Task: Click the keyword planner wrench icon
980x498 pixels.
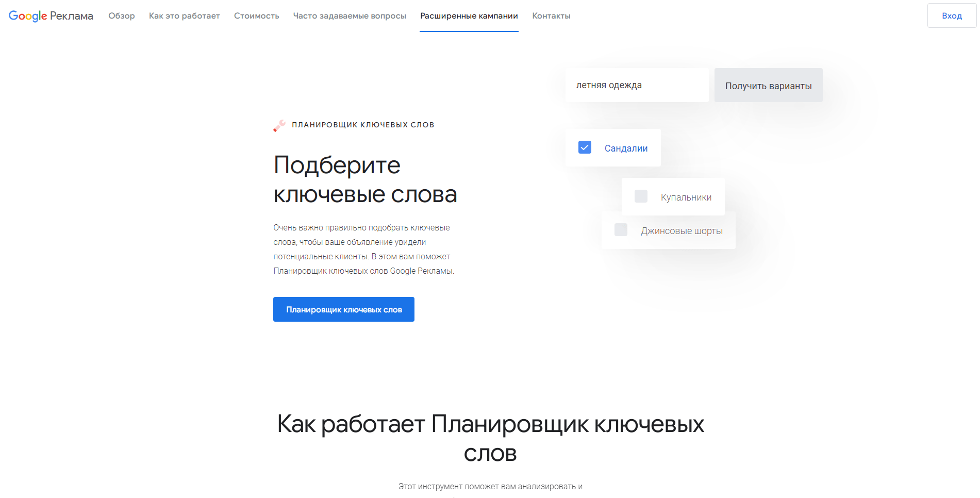Action: pyautogui.click(x=279, y=125)
